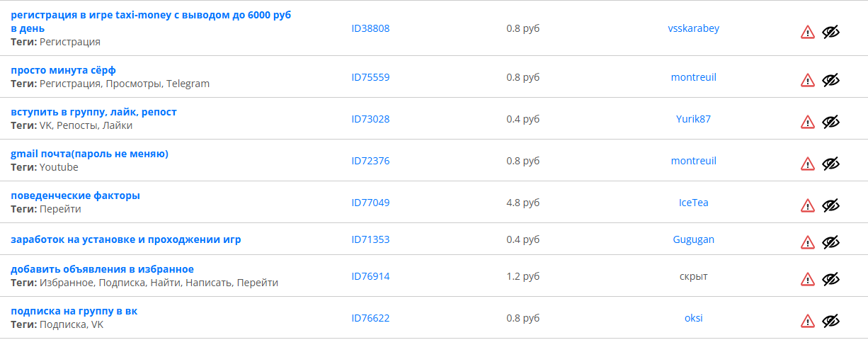Open user profile vsskarabey
Viewport: 868px width, 340px height.
click(x=693, y=28)
